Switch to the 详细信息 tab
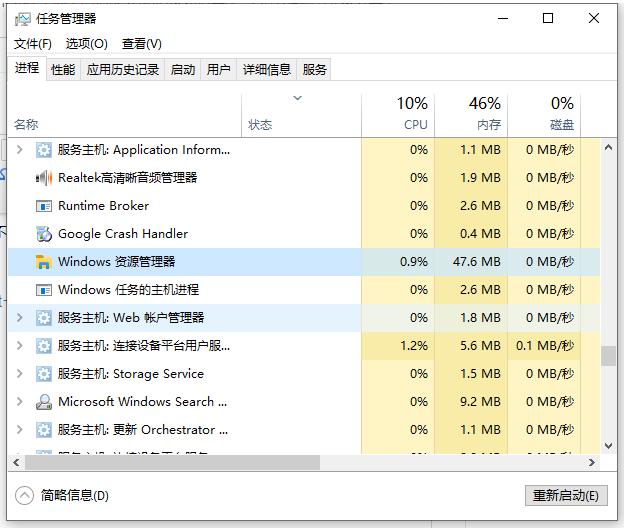The image size is (624, 528). [266, 69]
